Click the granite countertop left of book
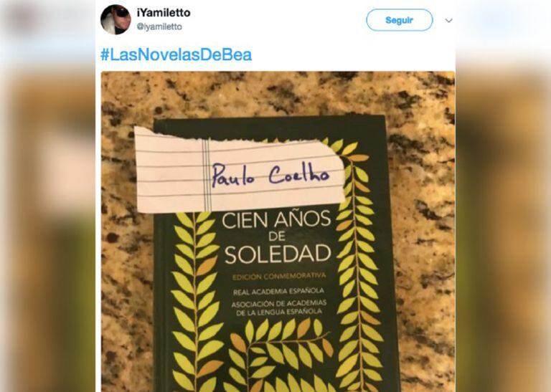This screenshot has height=392, width=551. pyautogui.click(x=126, y=281)
